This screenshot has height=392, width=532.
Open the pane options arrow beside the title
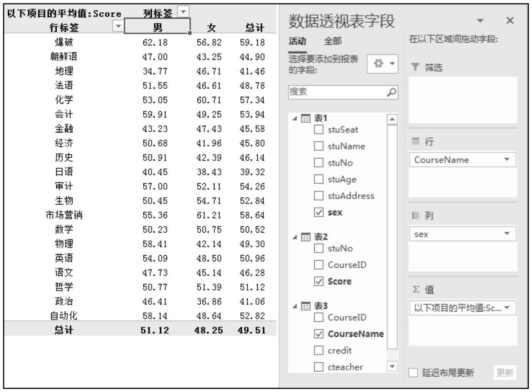click(x=480, y=21)
